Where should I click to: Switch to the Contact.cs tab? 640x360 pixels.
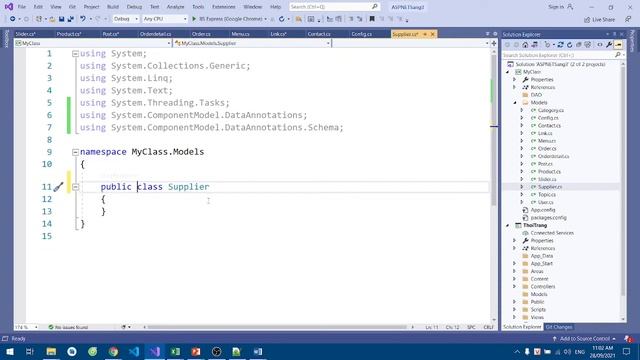(319, 34)
